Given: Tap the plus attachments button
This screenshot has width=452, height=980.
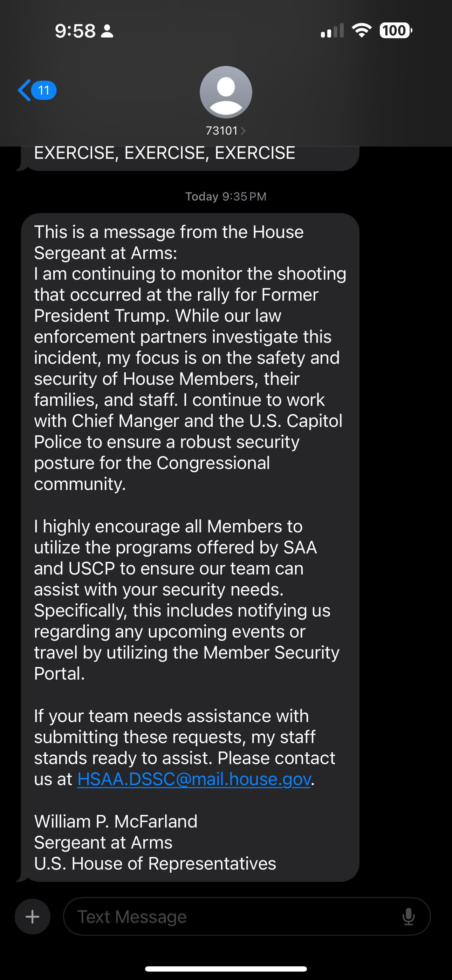Looking at the screenshot, I should [x=32, y=917].
